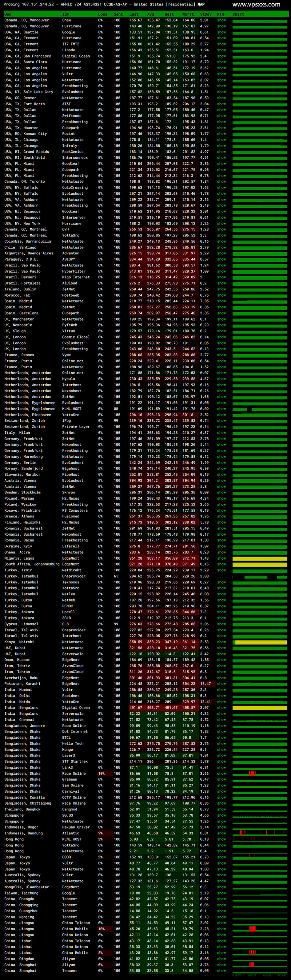Show MTR for the UK, Newcastle FyfeWeb row
The height and width of the screenshot is (980, 291).
[222, 325]
